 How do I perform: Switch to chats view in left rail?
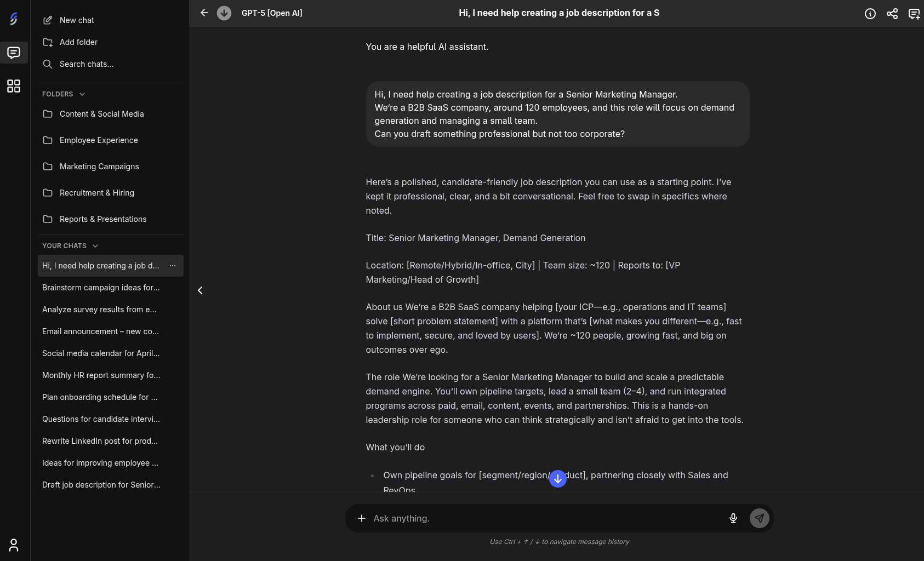[14, 53]
